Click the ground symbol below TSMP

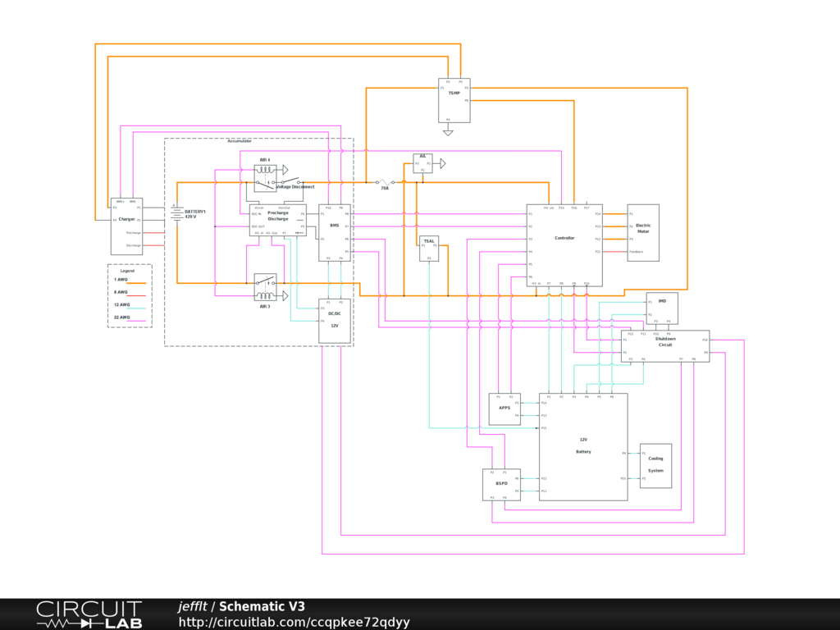[x=448, y=130]
